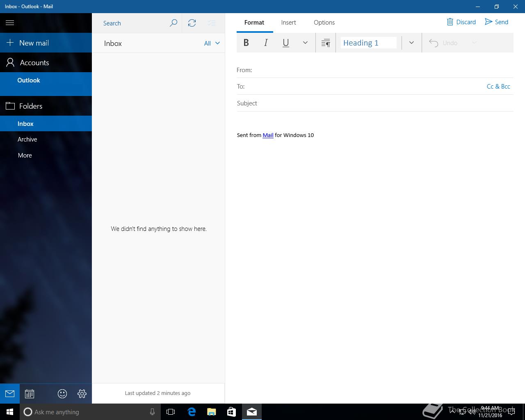Open Task View from taskbar
Screen dimensions: 525x420
pos(171,412)
